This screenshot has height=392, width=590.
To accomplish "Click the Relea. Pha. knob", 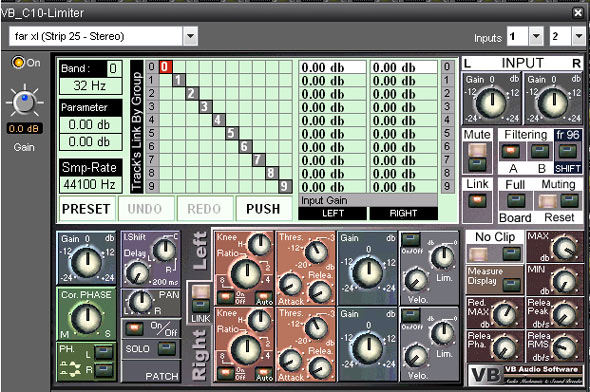I will point(505,348).
